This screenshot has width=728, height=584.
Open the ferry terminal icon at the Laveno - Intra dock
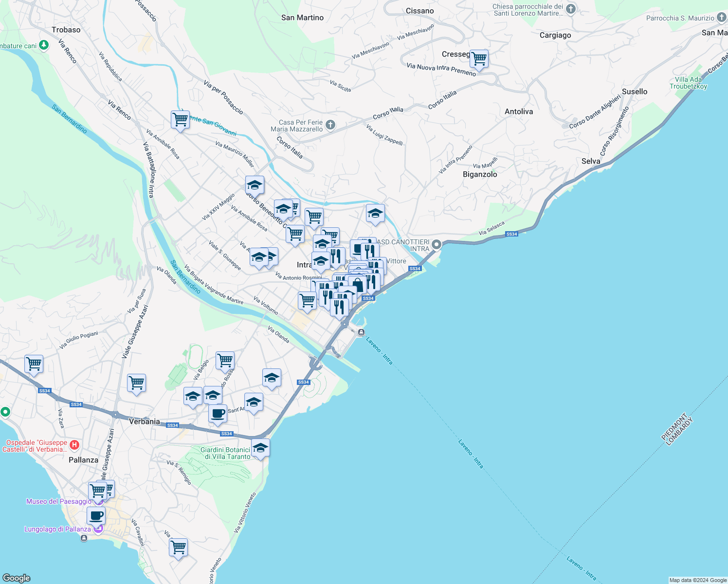point(361,332)
